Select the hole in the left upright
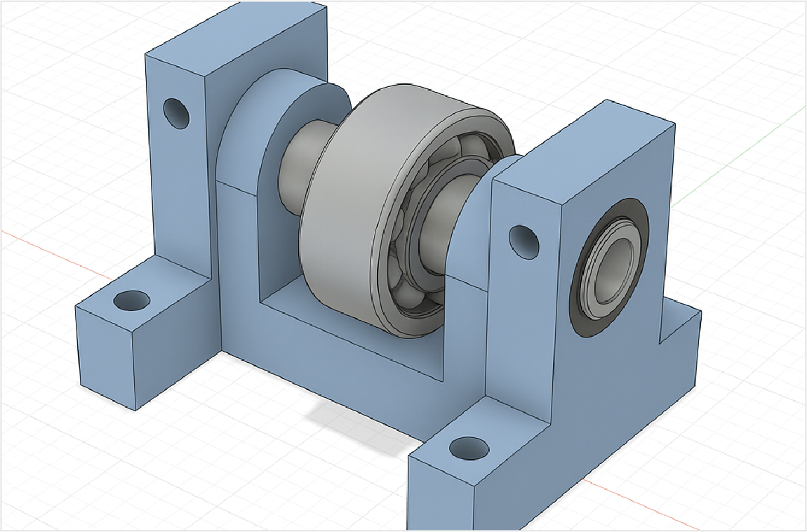 pos(176,113)
